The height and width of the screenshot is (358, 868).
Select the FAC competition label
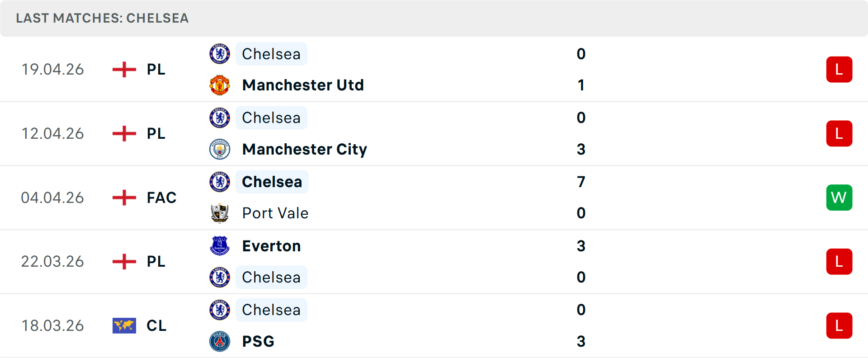point(161,198)
